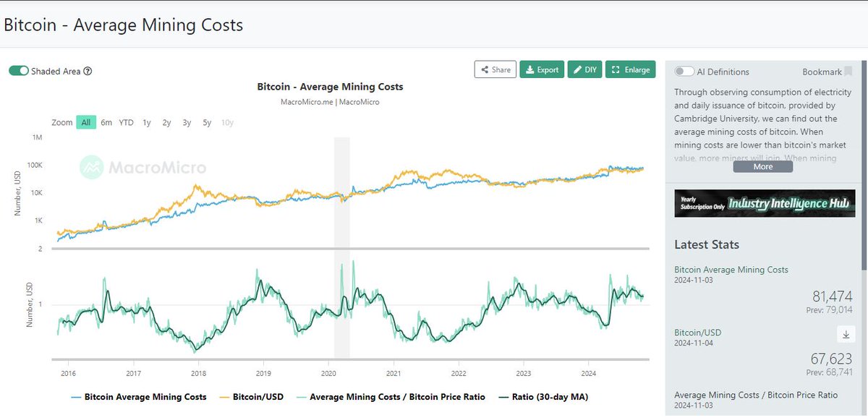The width and height of the screenshot is (868, 420).
Task: Select the All zoom range
Action: pos(86,122)
